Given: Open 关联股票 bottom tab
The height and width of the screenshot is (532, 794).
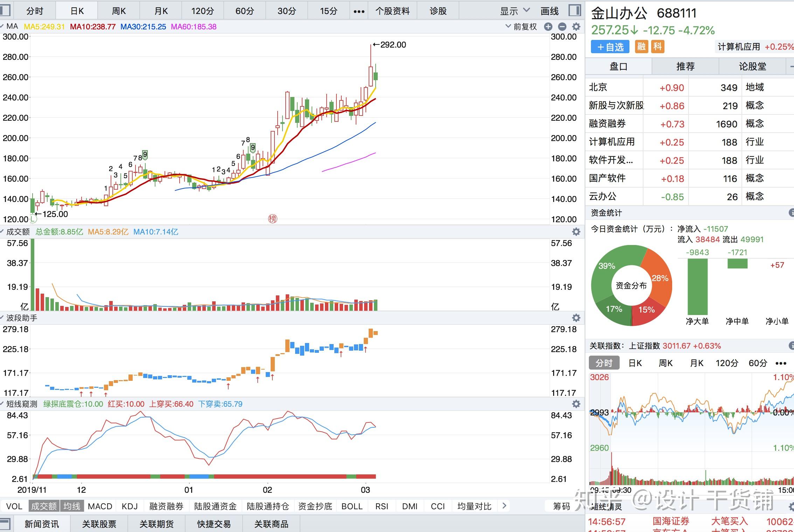Looking at the screenshot, I should click(x=99, y=524).
